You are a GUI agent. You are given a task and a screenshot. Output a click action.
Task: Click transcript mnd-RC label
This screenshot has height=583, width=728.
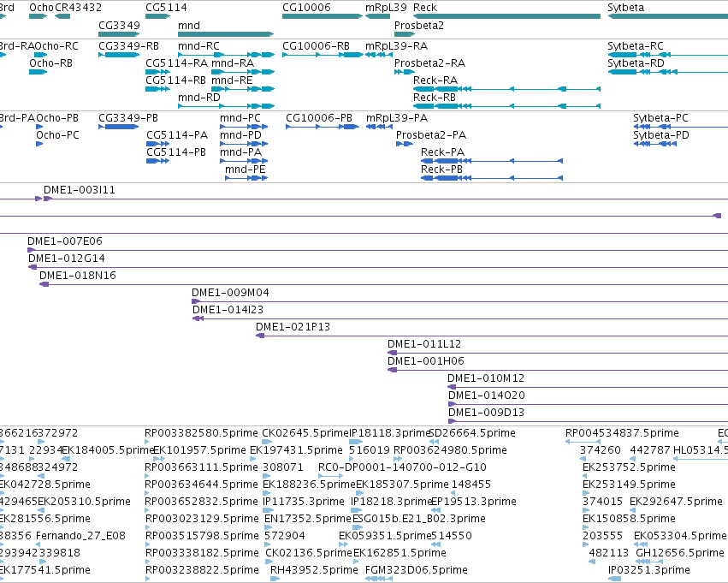[198, 46]
